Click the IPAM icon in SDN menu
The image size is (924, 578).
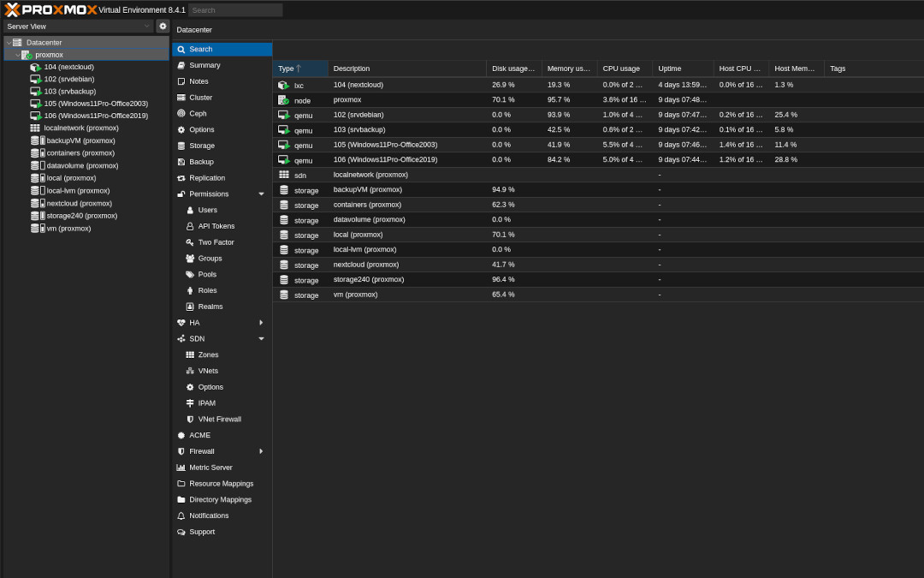(x=190, y=403)
